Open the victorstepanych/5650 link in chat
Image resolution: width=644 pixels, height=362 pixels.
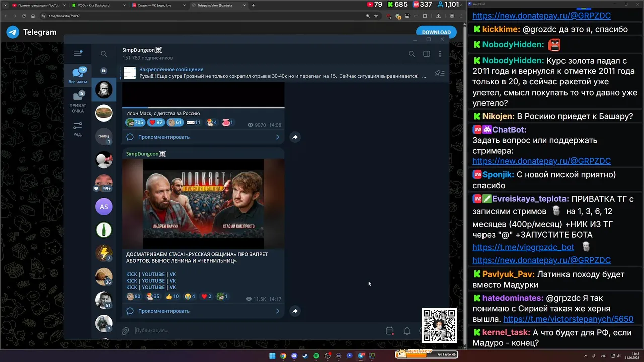568,319
